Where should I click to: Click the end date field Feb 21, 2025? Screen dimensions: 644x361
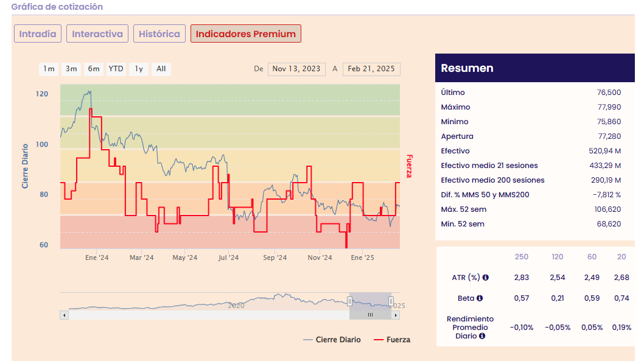point(371,69)
